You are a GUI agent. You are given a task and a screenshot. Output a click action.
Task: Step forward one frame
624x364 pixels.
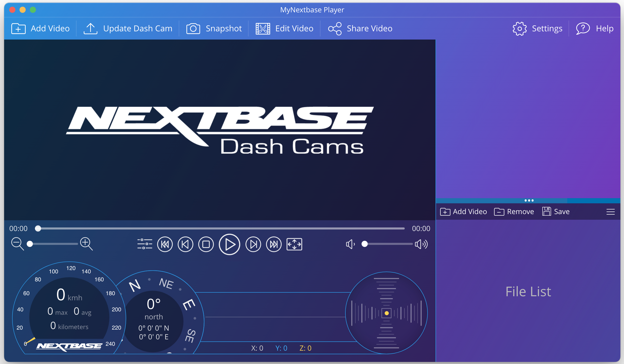(x=253, y=244)
